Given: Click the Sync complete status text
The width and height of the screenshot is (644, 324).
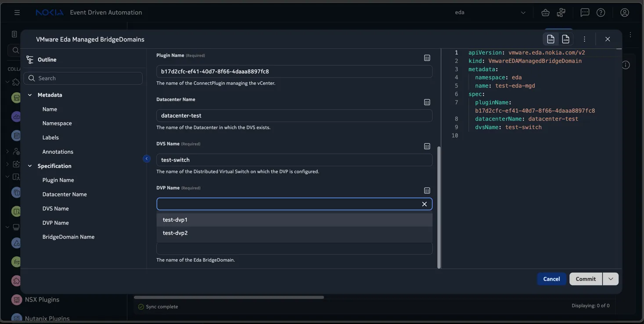Looking at the screenshot, I should [162, 306].
